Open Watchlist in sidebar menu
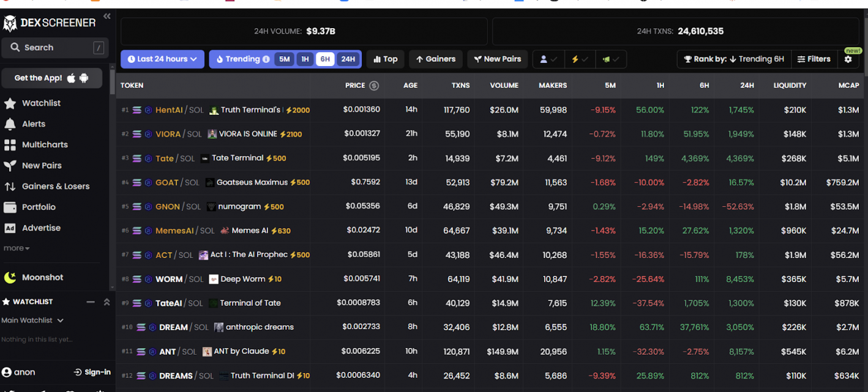This screenshot has width=868, height=392. (x=41, y=103)
